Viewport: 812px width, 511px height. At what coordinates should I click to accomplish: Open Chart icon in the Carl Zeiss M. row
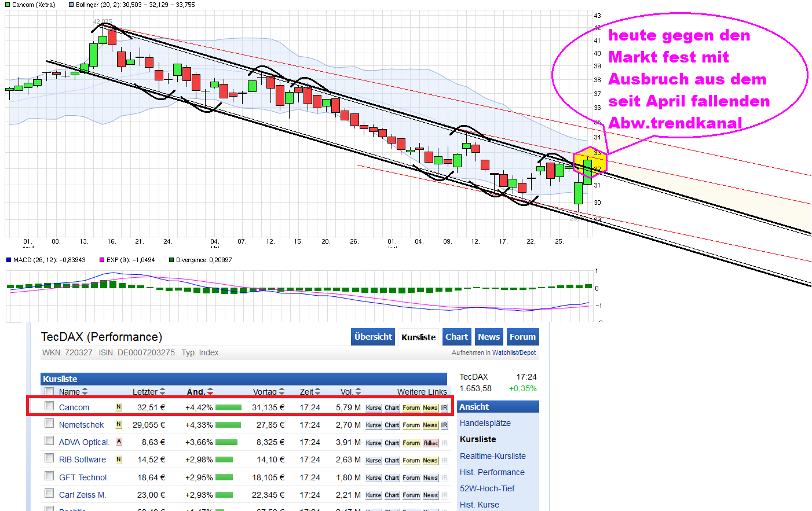coord(392,495)
